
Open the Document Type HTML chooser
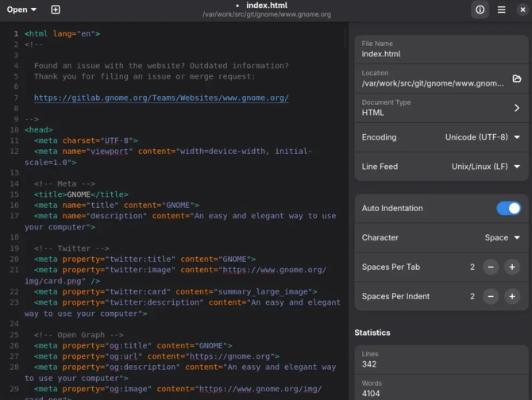(x=441, y=108)
